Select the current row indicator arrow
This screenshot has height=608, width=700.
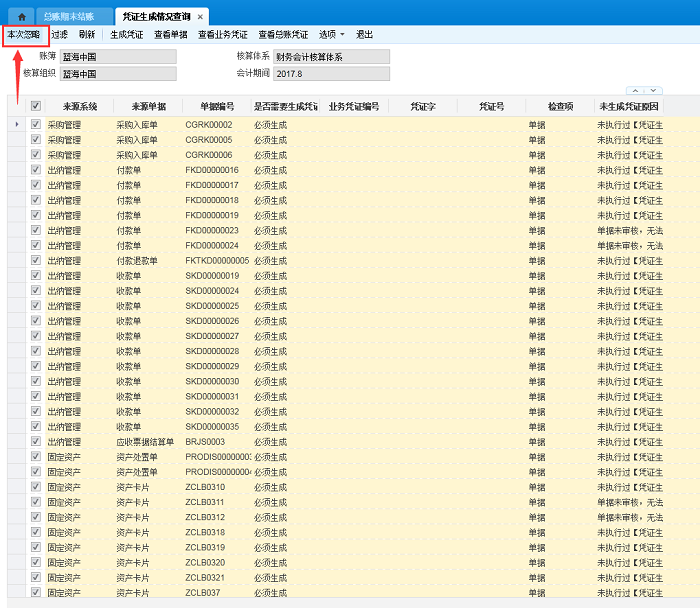tap(16, 125)
